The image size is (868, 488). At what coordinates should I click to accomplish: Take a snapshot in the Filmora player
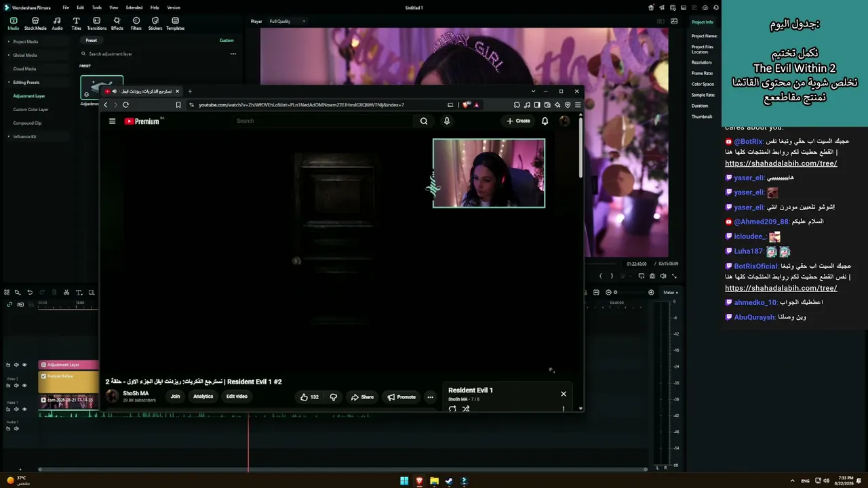point(652,276)
